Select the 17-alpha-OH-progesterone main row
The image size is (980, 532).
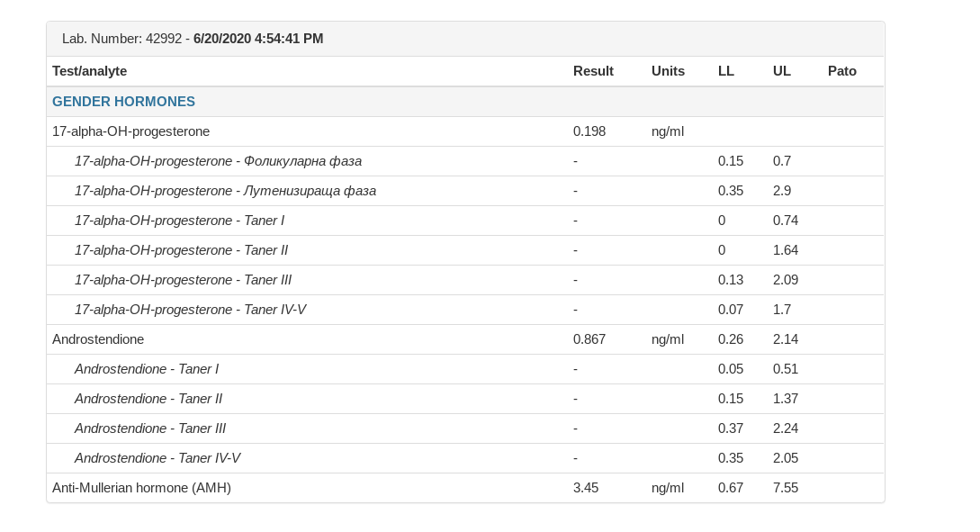coord(131,131)
